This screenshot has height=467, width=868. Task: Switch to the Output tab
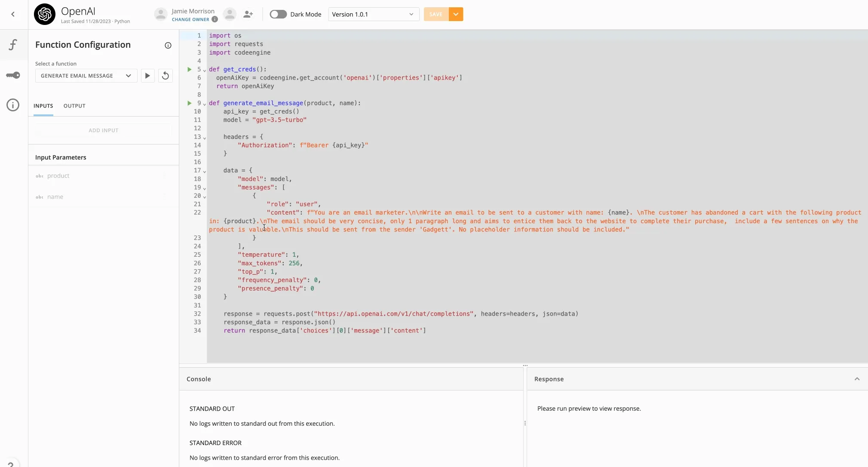[x=74, y=106]
